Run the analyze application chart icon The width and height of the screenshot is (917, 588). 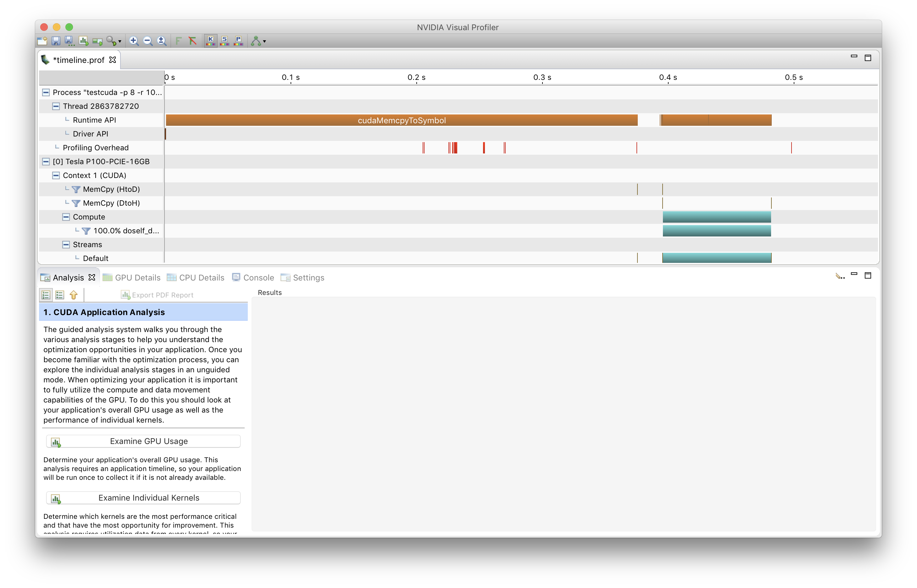coord(83,41)
